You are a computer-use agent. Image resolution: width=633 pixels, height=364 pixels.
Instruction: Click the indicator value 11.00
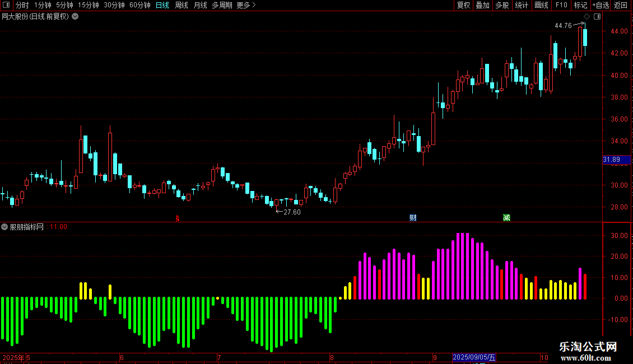coord(58,227)
